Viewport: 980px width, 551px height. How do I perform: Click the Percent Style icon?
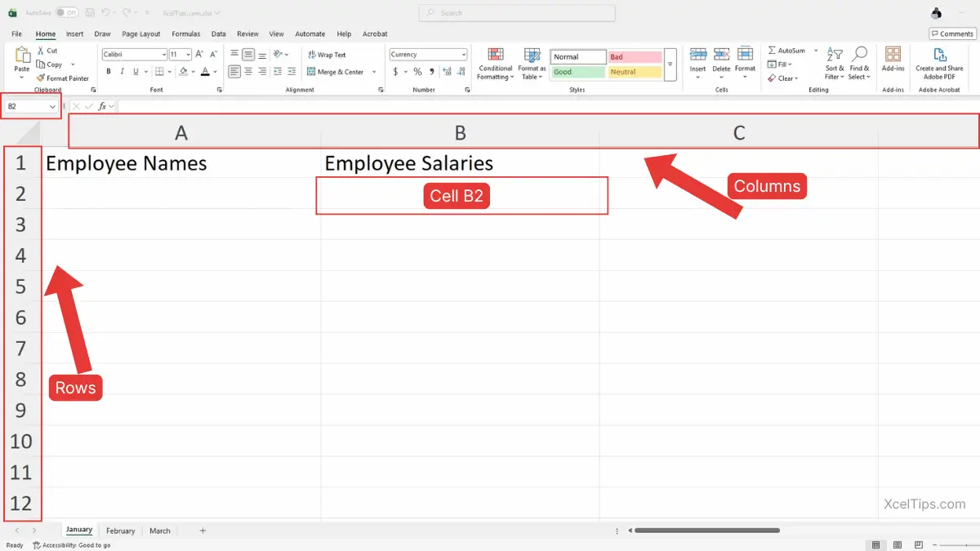(417, 72)
